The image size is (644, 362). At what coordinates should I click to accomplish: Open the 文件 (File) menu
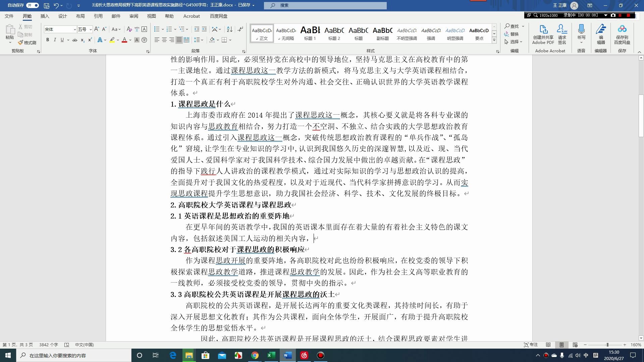(9, 16)
